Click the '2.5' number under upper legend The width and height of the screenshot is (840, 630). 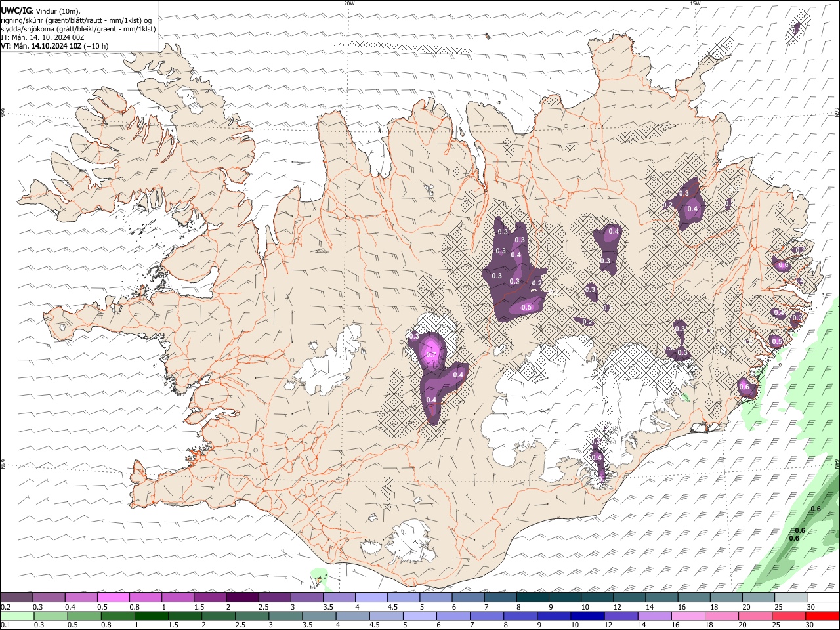[x=263, y=607]
